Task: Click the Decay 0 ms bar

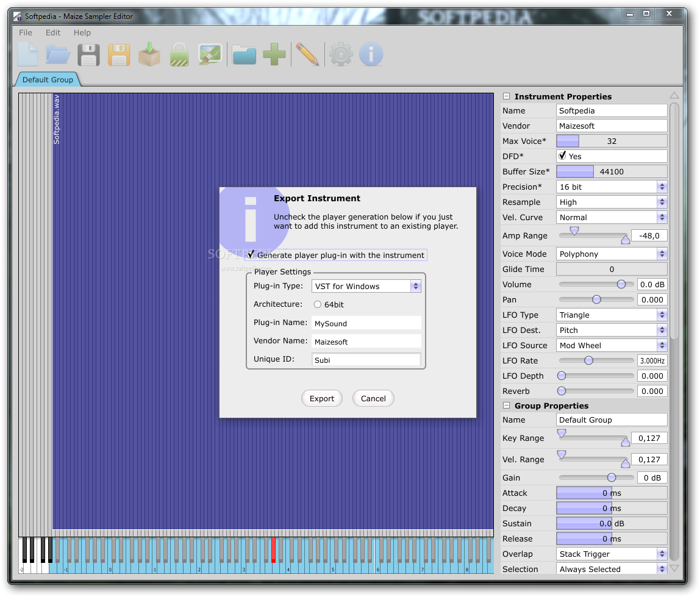Action: point(612,508)
